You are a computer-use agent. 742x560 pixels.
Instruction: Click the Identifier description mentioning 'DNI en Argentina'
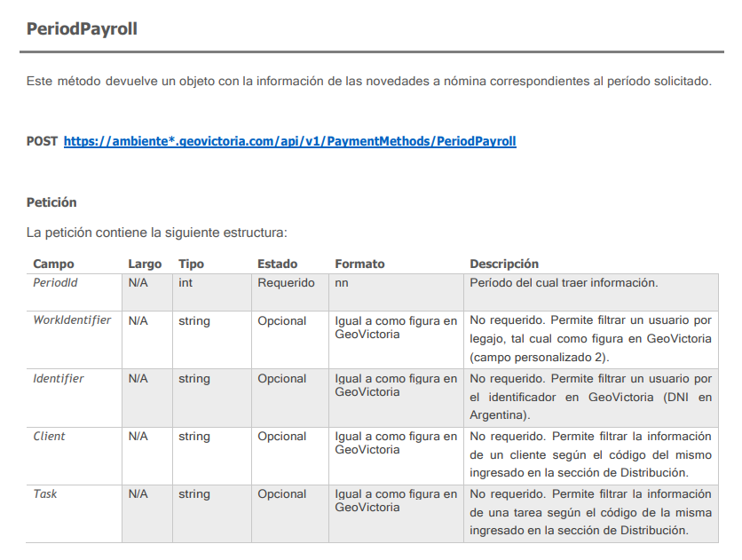[x=590, y=397]
